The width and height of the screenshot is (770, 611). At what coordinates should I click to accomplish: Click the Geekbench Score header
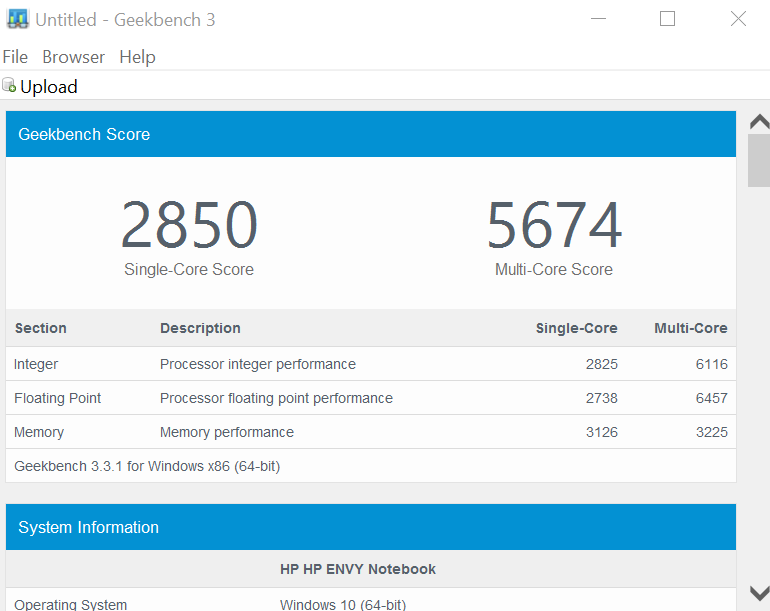click(371, 134)
